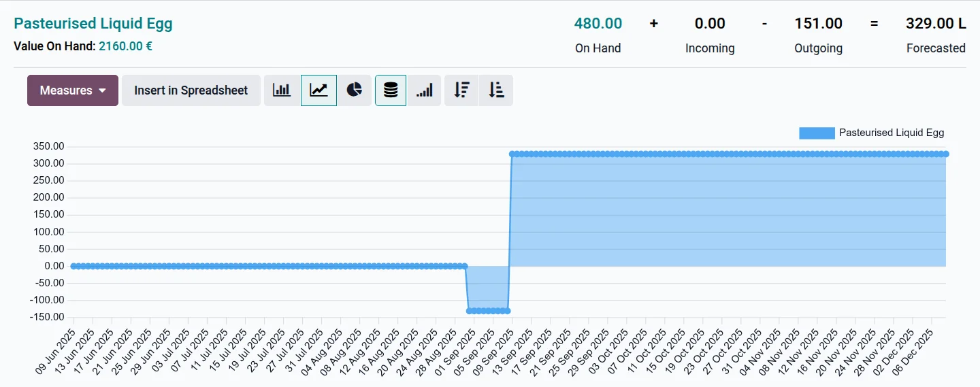Sort the chart in ascending order
980x387 pixels.
coord(496,90)
